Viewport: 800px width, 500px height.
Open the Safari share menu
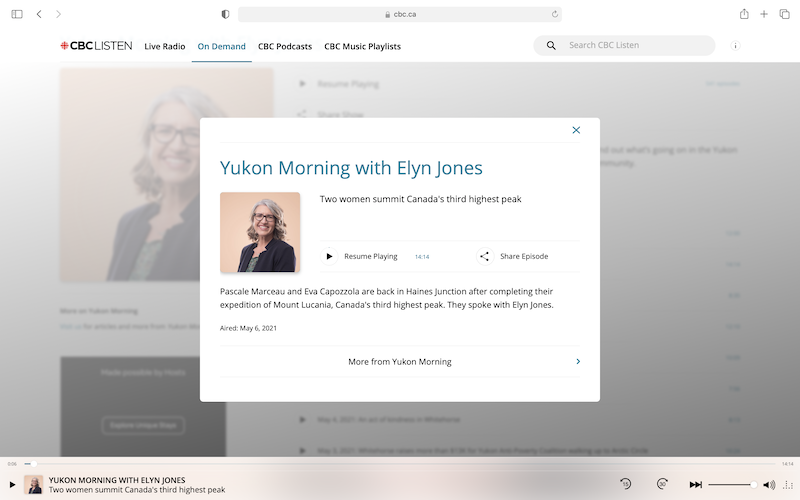[x=744, y=14]
